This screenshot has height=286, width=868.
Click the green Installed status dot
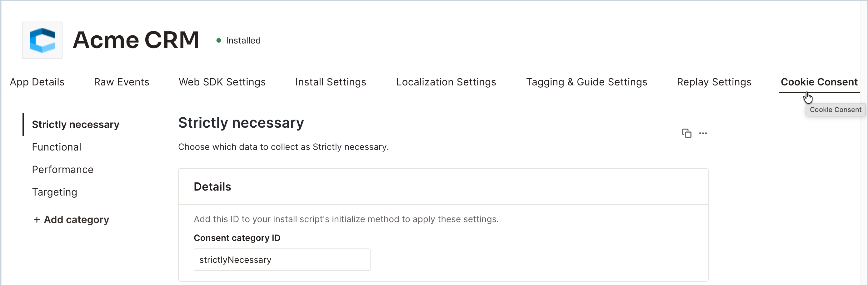click(219, 40)
